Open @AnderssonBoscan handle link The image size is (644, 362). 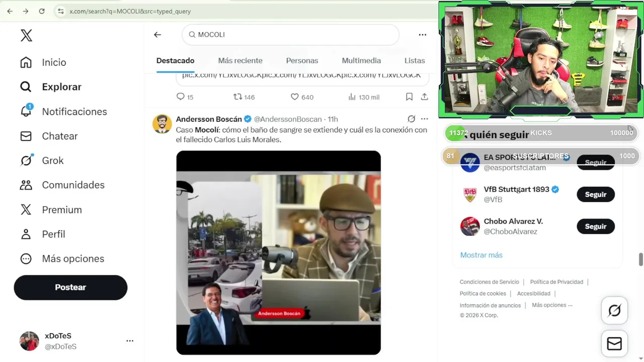pos(288,119)
